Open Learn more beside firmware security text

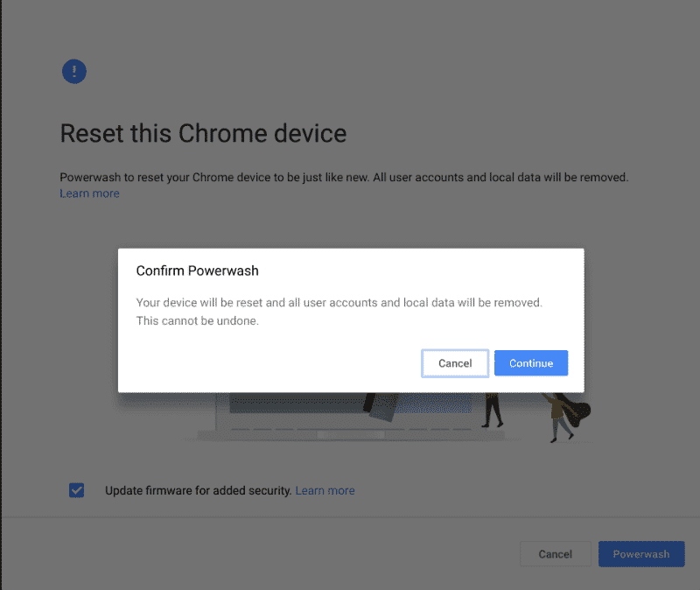pos(325,490)
